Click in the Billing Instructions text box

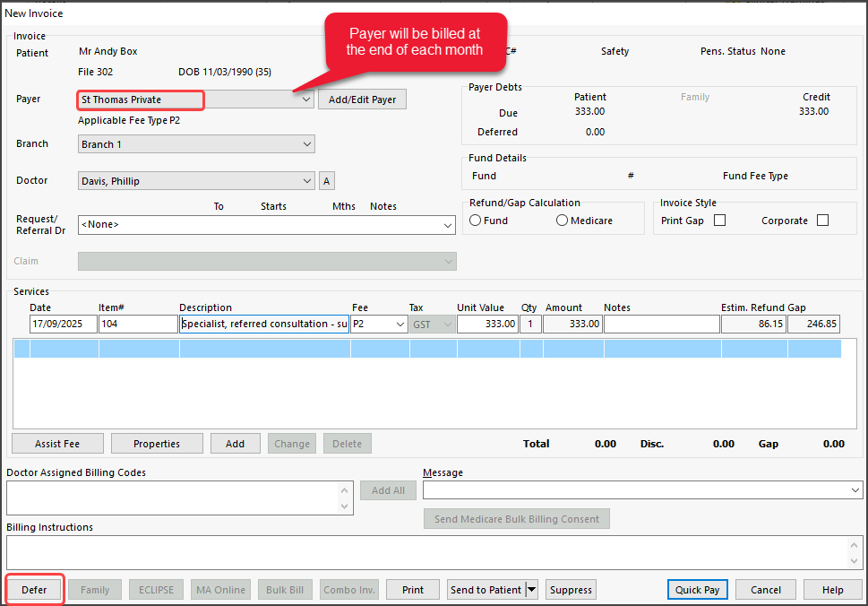click(425, 551)
